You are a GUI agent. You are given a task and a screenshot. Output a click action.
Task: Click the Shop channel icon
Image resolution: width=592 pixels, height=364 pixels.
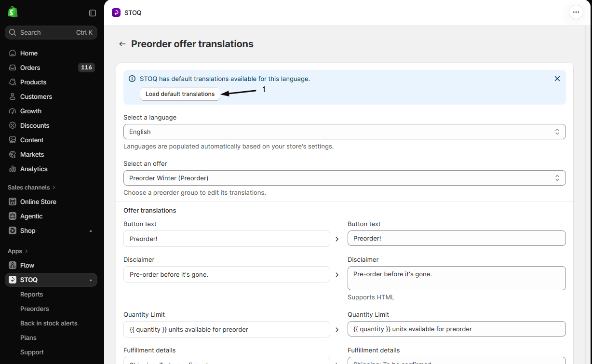click(13, 230)
